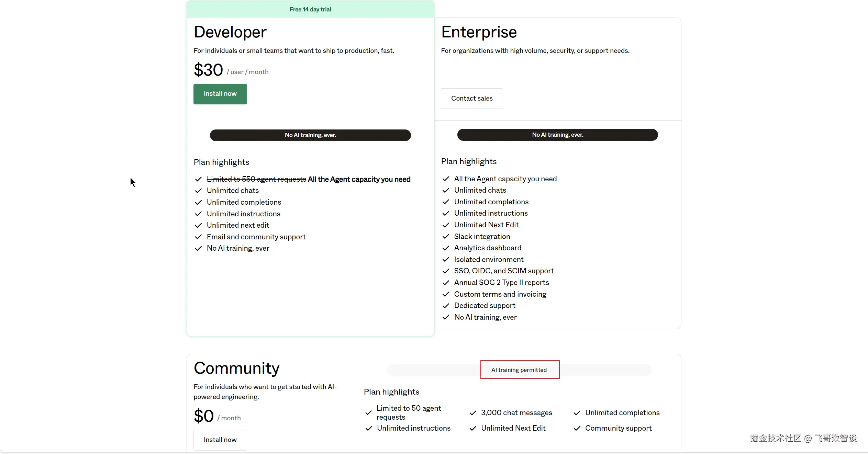Click the Community plan Install now button
Screen dimensions: 868x454
(220, 440)
